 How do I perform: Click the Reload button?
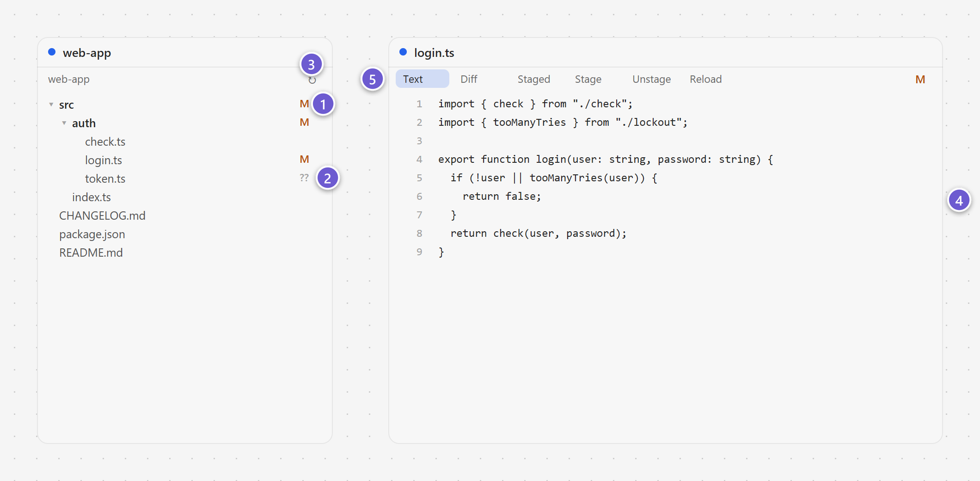click(705, 79)
